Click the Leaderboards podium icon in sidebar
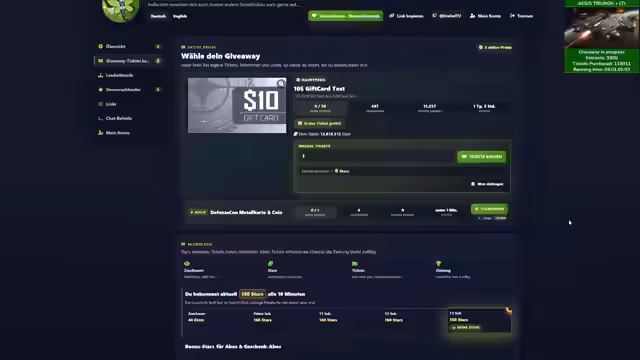640x360 pixels. [100, 75]
